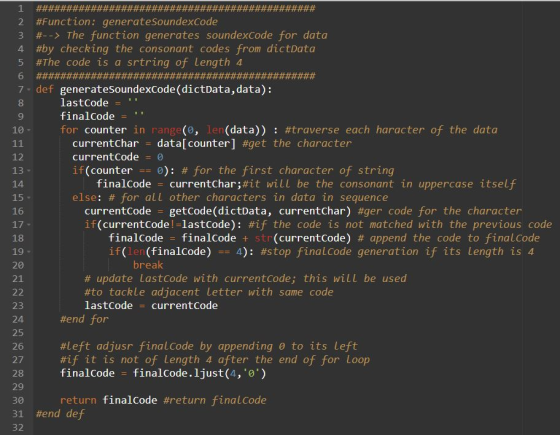Click the comment '# for the first character of string'

click(x=288, y=171)
